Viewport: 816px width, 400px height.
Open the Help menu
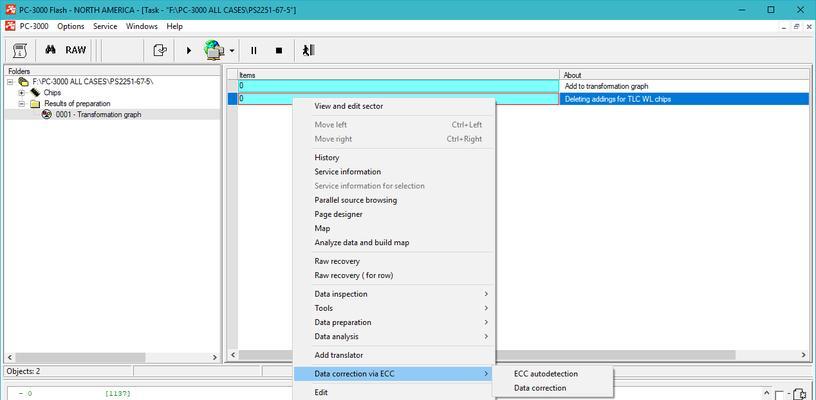point(175,26)
